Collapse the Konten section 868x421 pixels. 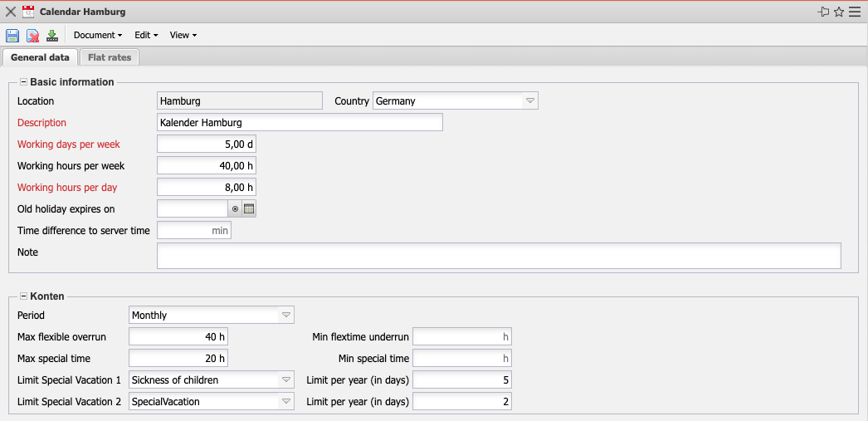click(x=23, y=296)
